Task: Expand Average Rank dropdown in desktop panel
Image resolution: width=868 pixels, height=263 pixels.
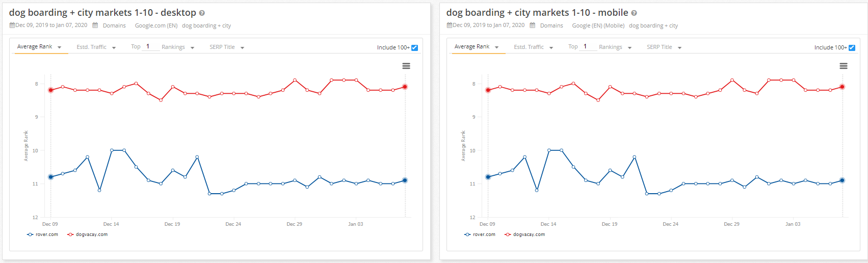Action: click(60, 47)
